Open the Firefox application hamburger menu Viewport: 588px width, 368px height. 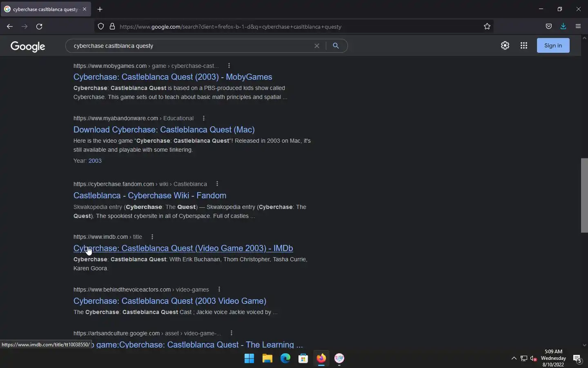click(578, 27)
